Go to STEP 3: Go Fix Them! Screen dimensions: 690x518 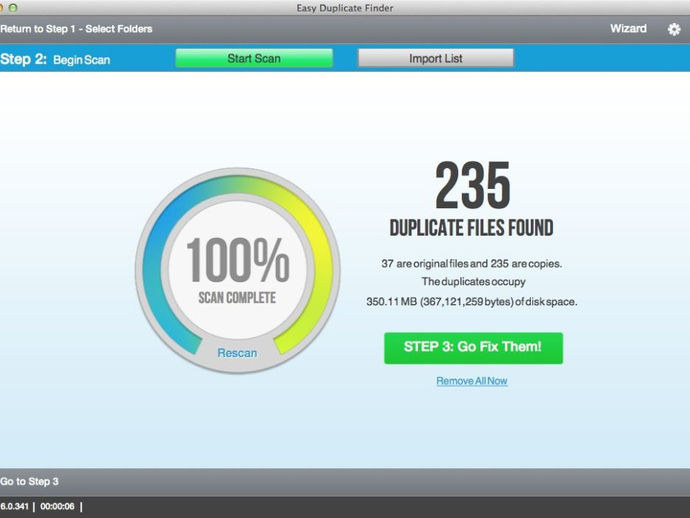pyautogui.click(x=473, y=348)
